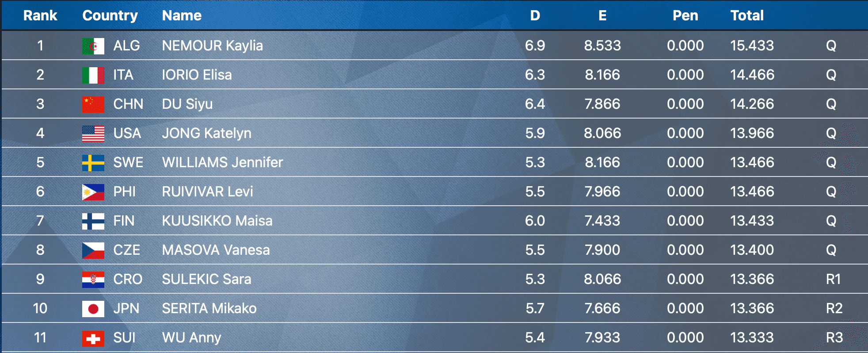Image resolution: width=868 pixels, height=353 pixels.
Task: Sort by the Rank column header
Action: coord(40,15)
